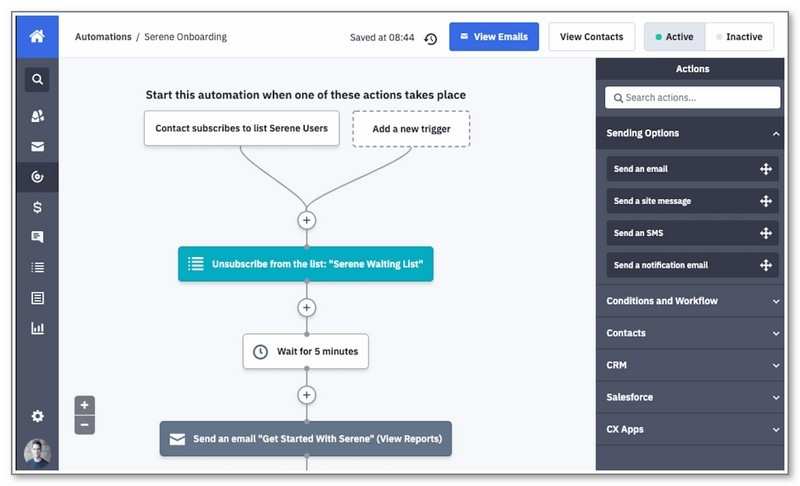This screenshot has height=486, width=800.
Task: Set automation status to Inactive
Action: [738, 37]
